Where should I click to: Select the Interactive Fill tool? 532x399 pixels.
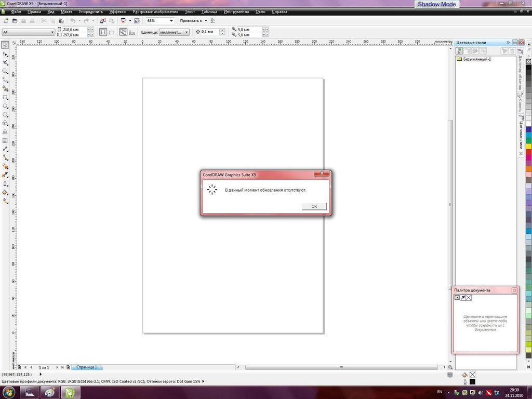(5, 201)
